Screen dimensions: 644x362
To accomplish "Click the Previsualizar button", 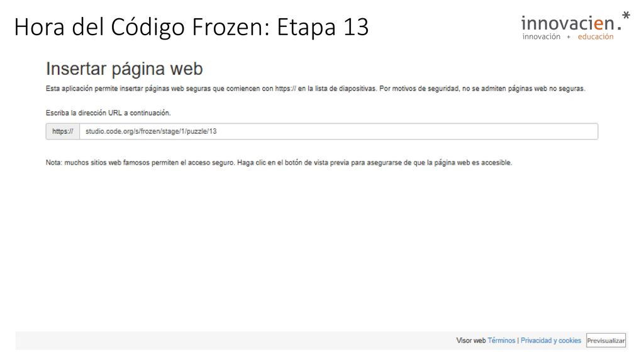I will click(x=606, y=340).
